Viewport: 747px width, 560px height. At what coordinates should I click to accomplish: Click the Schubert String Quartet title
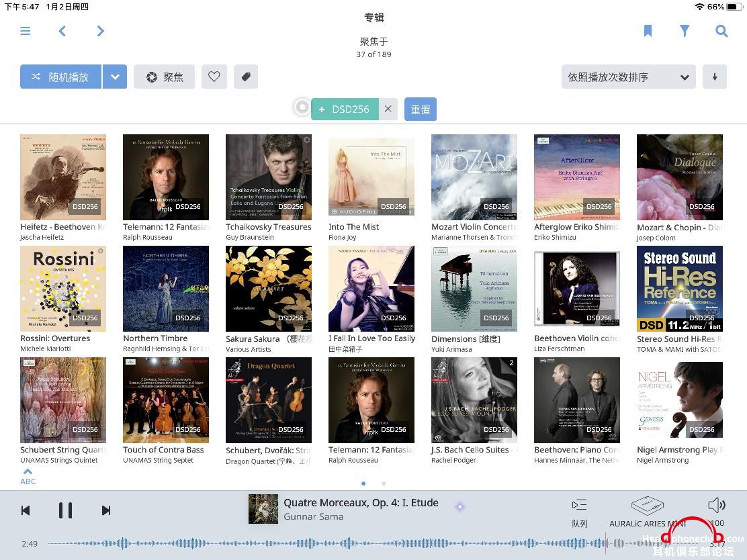coord(63,449)
